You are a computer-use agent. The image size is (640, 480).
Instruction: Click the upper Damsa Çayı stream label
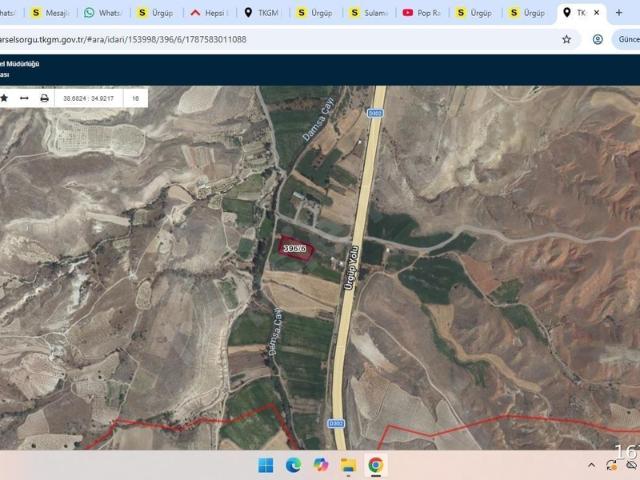click(319, 119)
